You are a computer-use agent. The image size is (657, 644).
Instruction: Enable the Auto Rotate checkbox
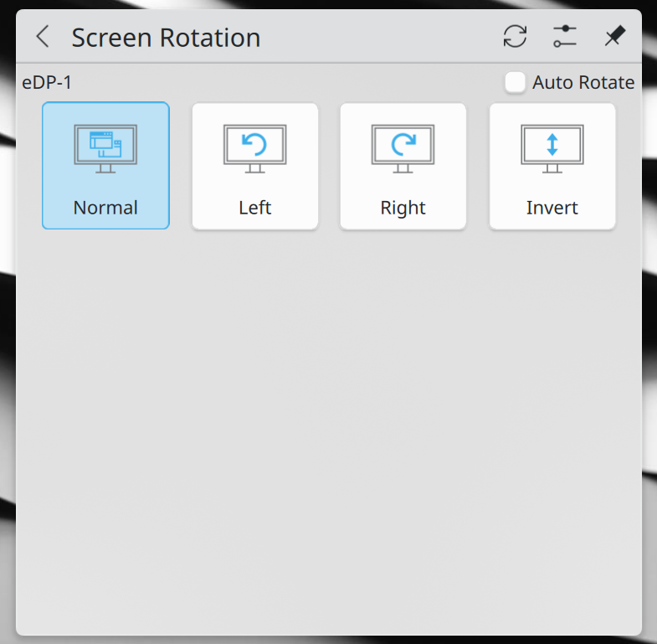pos(515,82)
